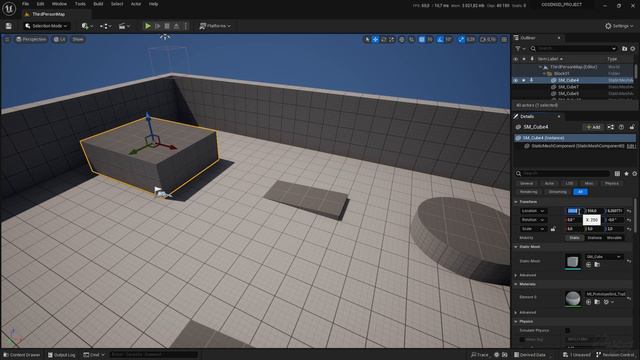Screen dimensions: 640x360
Task: Choose the Select objects tool in viewport
Action: (367, 39)
